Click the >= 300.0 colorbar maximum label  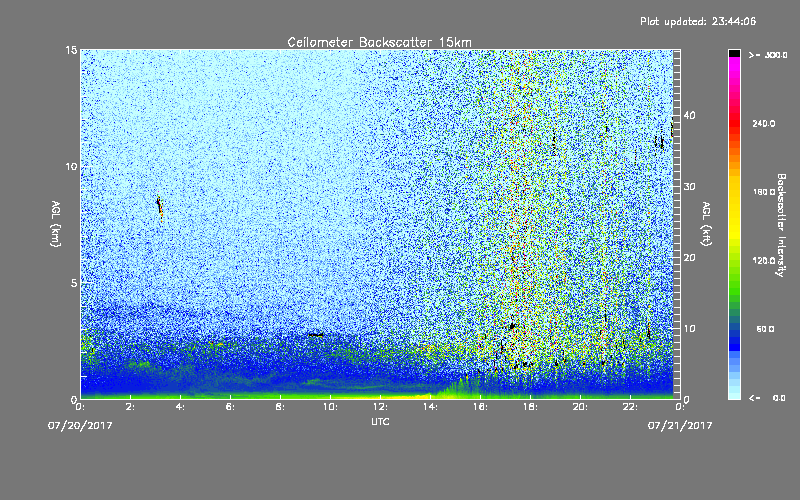pyautogui.click(x=768, y=55)
